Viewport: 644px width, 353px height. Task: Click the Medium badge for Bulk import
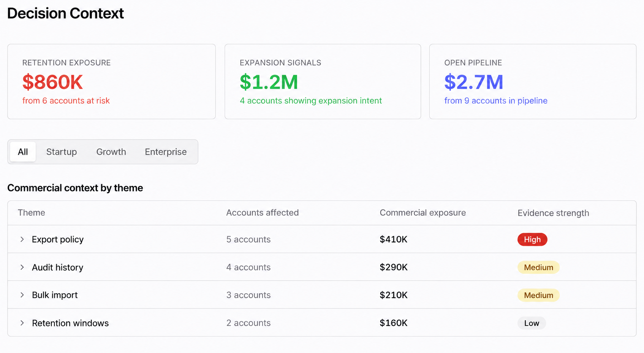click(538, 295)
